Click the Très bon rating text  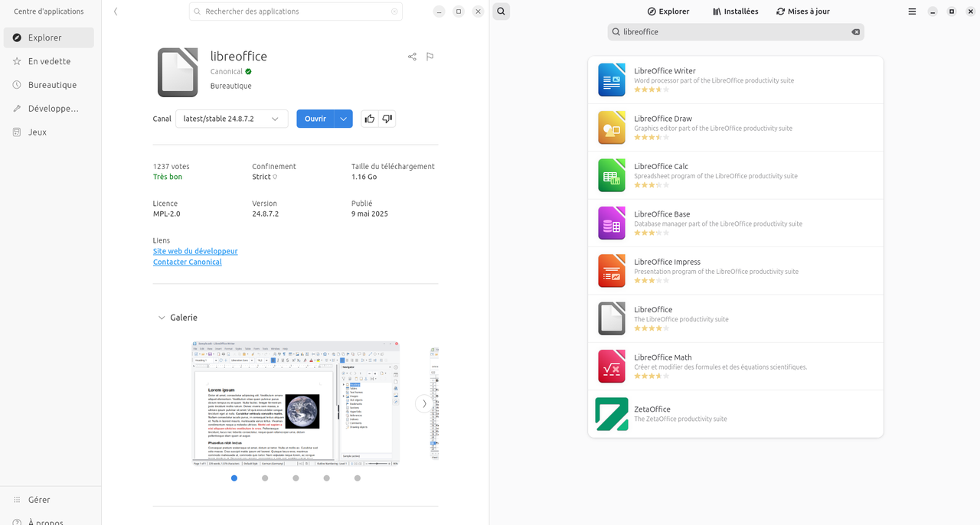point(168,177)
